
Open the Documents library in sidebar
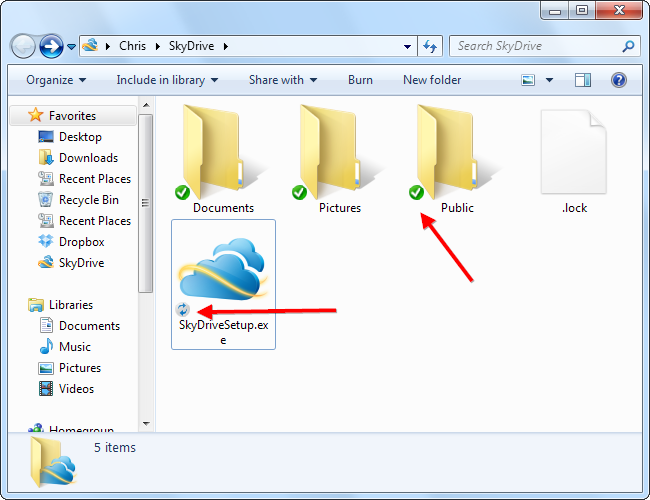coord(89,326)
